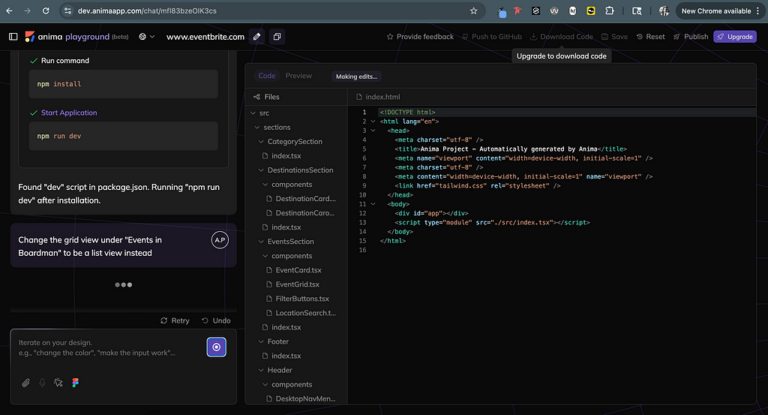Bookmark this page with the star icon

474,11
